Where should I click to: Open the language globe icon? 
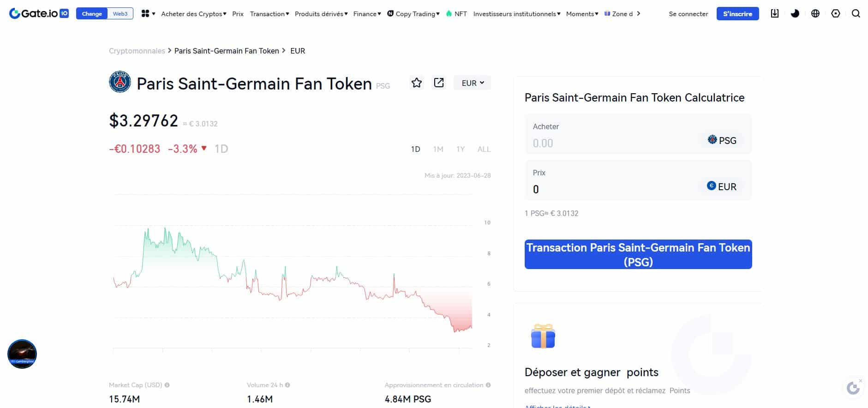pos(815,13)
